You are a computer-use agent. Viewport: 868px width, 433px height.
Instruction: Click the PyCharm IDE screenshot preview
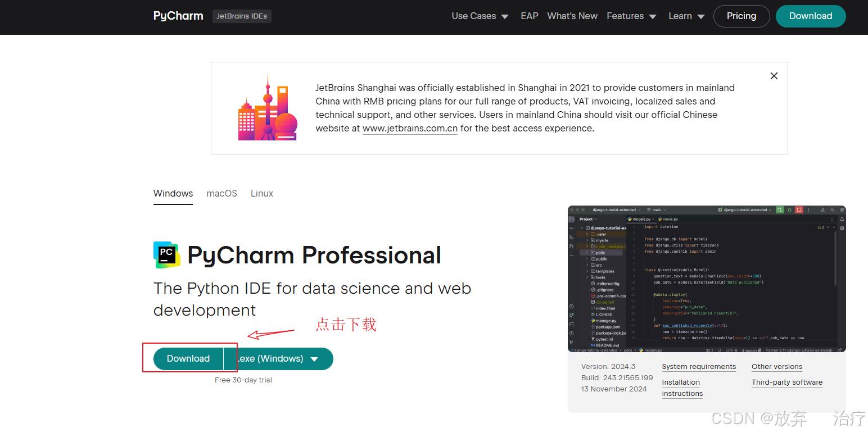707,279
